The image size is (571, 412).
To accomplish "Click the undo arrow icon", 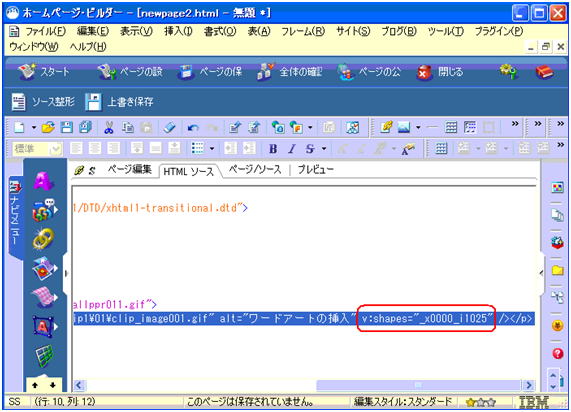I will point(193,127).
